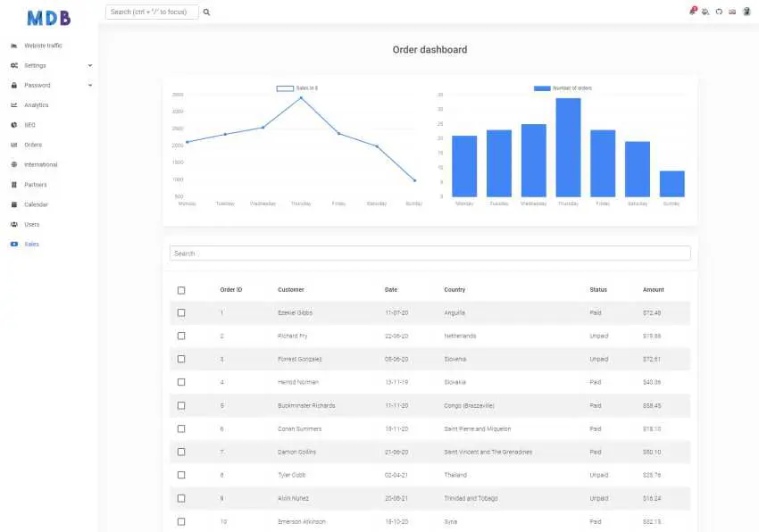Screen dimensions: 759x532
Task: Select the checkbox next to Conan Summers
Action: point(181,428)
